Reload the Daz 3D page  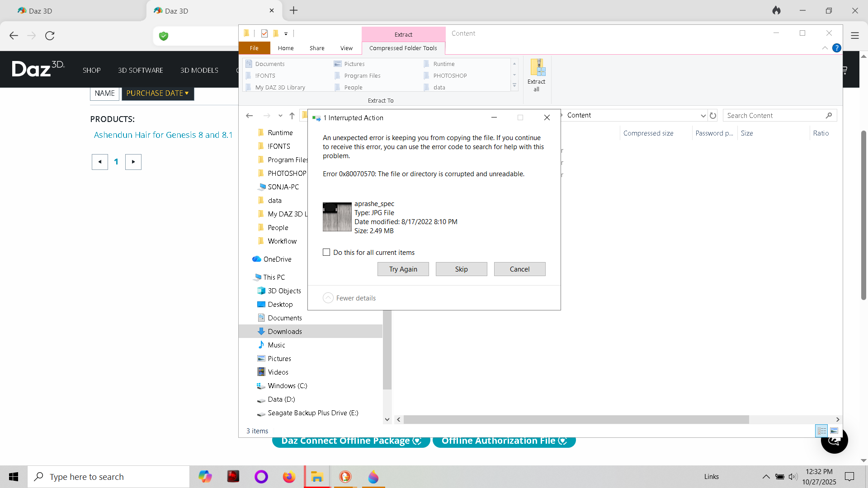pyautogui.click(x=50, y=36)
